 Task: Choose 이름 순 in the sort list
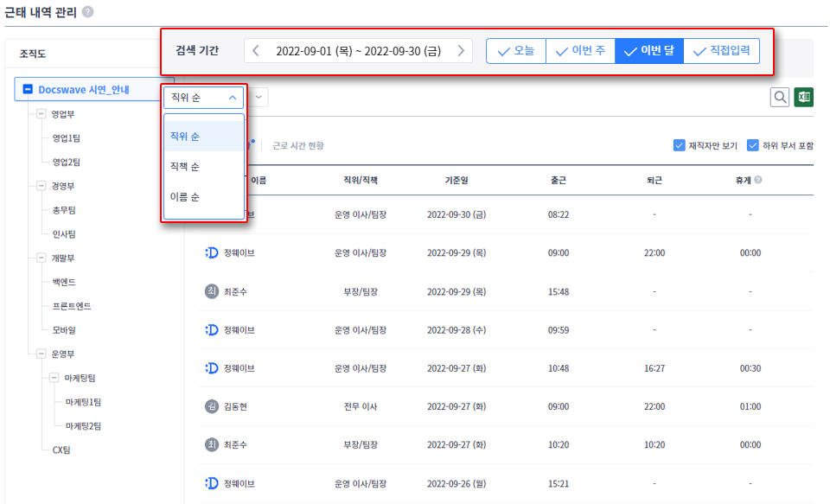pyautogui.click(x=204, y=197)
